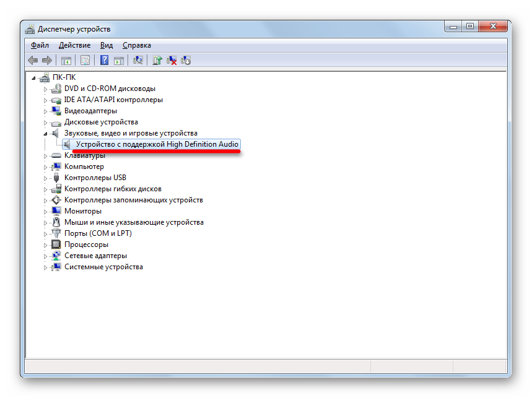Click the Back arrow in toolbar
Viewport: 532px width, 398px height.
tap(33, 61)
